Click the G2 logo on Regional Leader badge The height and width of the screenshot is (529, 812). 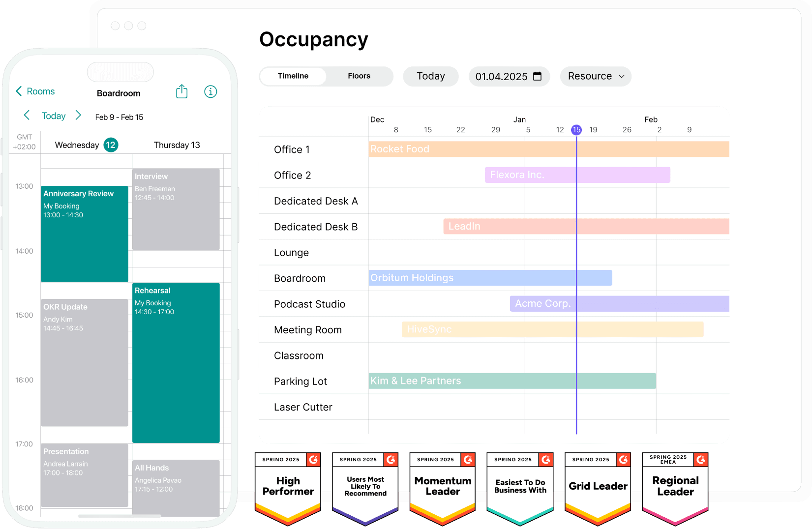701,460
